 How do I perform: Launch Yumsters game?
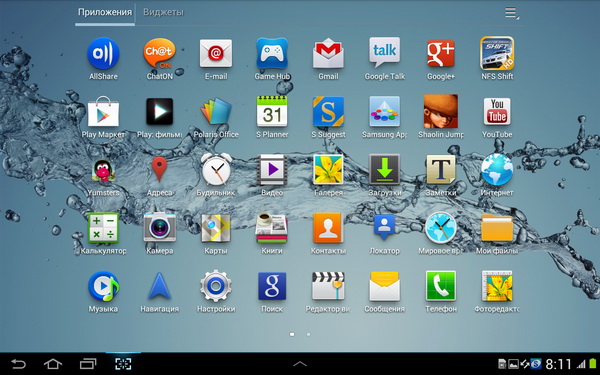tap(103, 171)
